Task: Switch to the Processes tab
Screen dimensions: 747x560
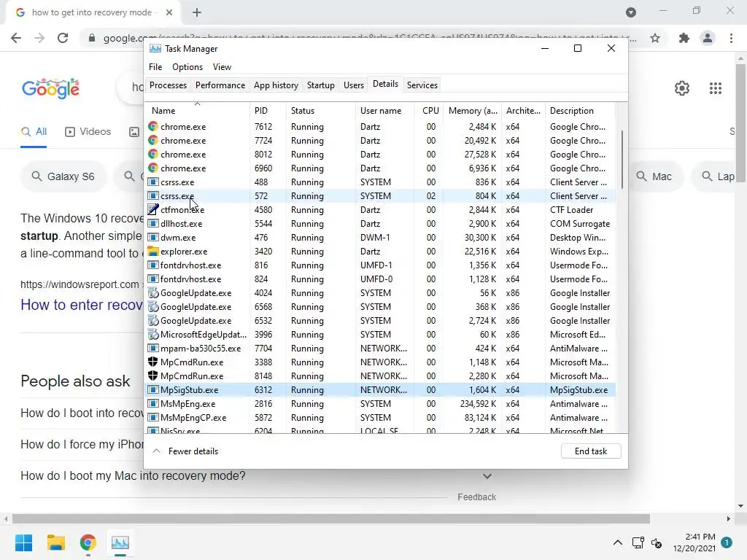Action: coord(168,85)
